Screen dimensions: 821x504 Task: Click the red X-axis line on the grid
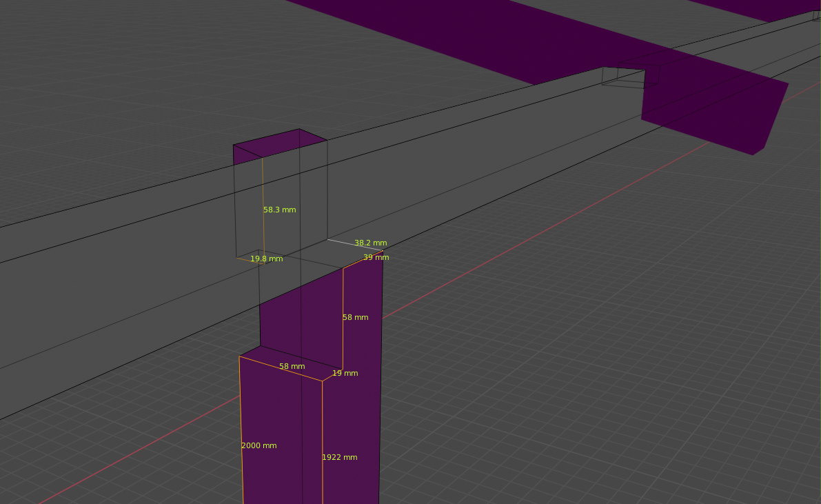(x=551, y=234)
